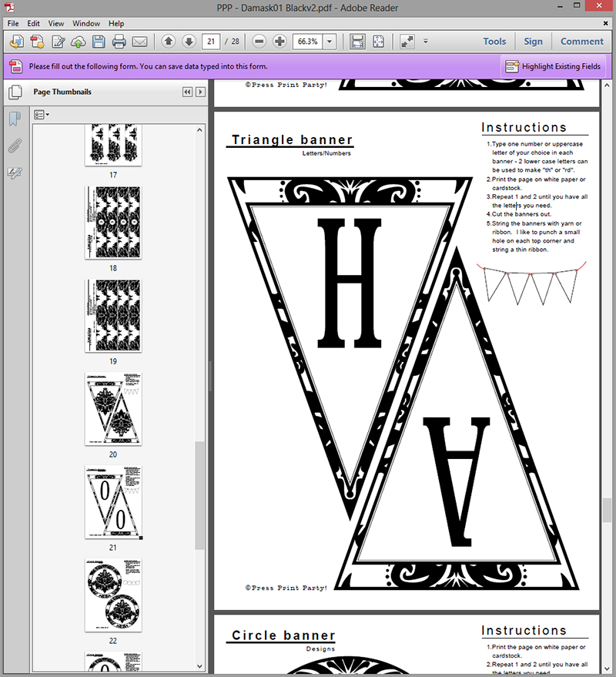Send the file by email envelope icon
The image size is (616, 677).
click(x=139, y=42)
